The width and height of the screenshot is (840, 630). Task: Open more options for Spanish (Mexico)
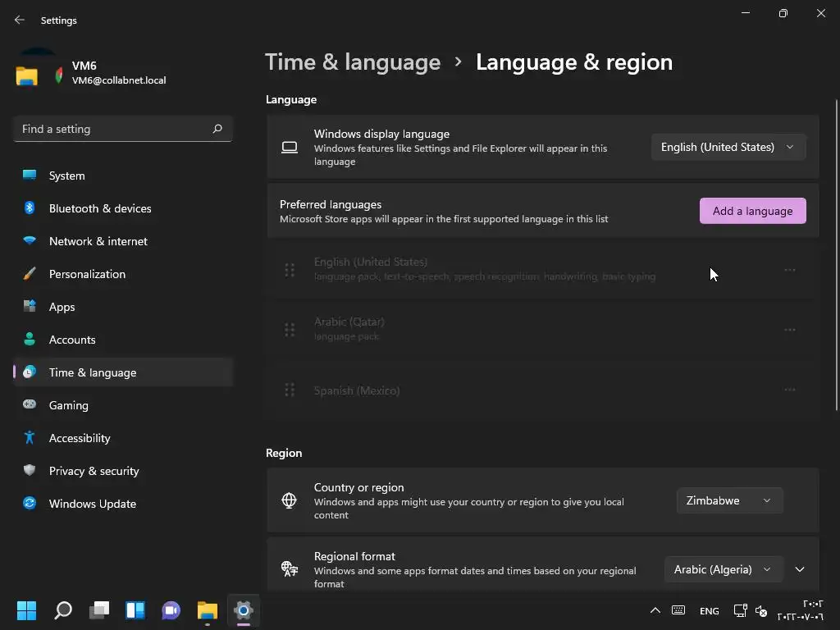point(790,390)
